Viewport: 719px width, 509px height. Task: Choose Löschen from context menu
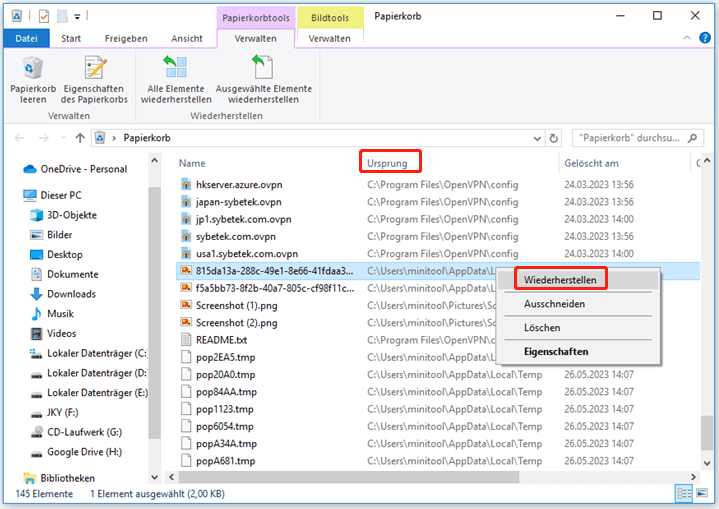coord(578,327)
